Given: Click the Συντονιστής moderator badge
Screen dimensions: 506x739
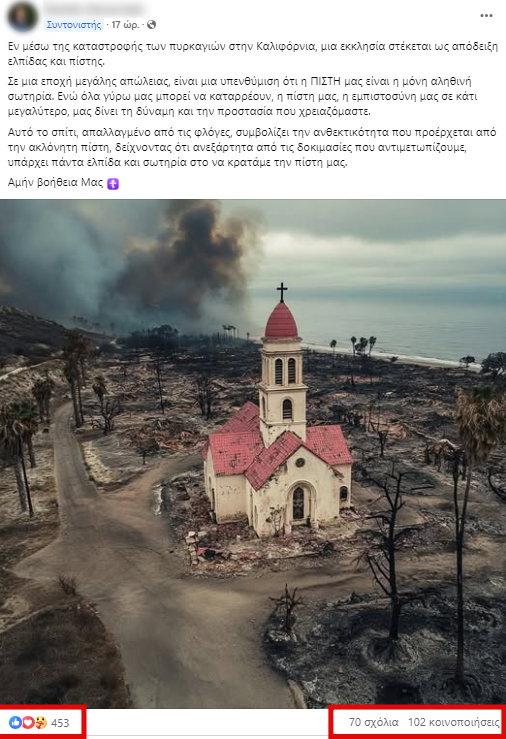Looking at the screenshot, I should 73,25.
